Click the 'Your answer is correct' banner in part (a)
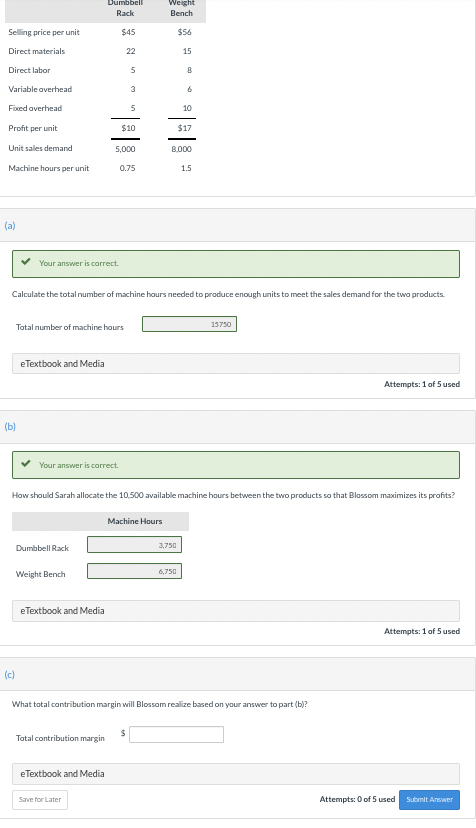 pyautogui.click(x=236, y=264)
